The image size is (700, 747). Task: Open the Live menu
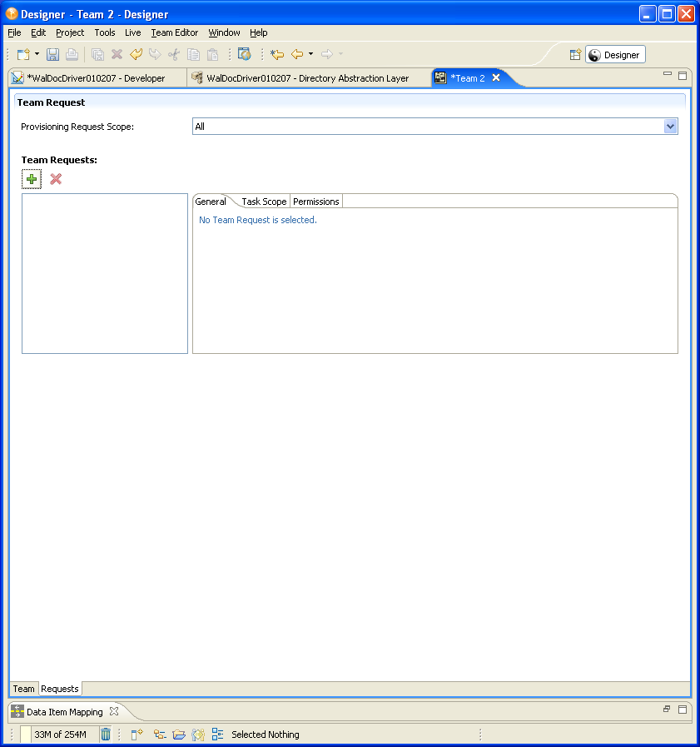133,32
